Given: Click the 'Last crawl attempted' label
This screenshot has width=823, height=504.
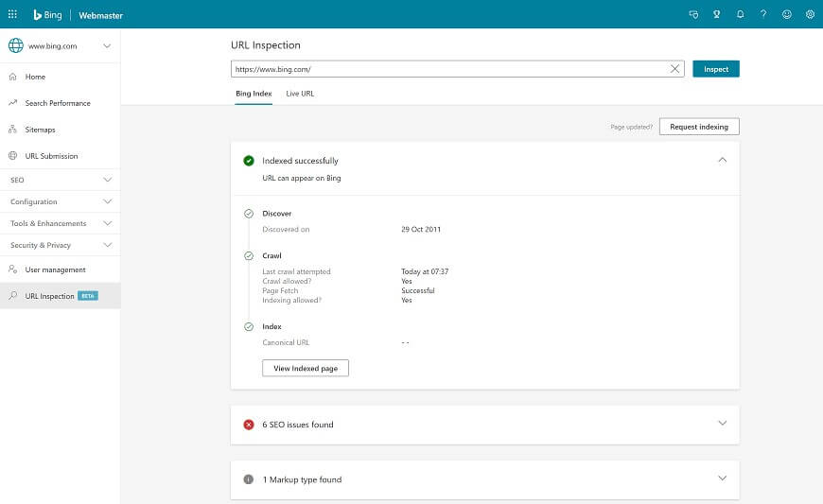Looking at the screenshot, I should (x=296, y=271).
